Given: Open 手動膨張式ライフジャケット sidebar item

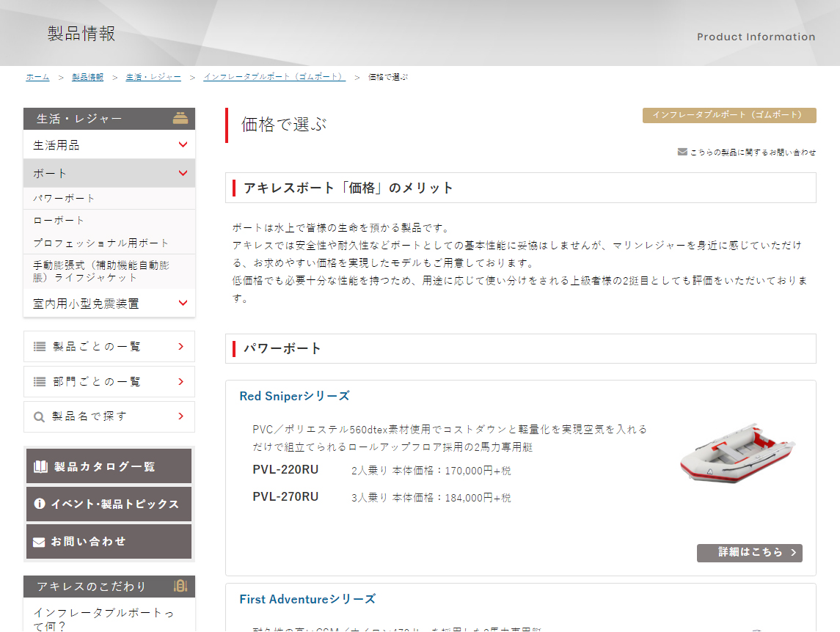Looking at the screenshot, I should [109, 271].
